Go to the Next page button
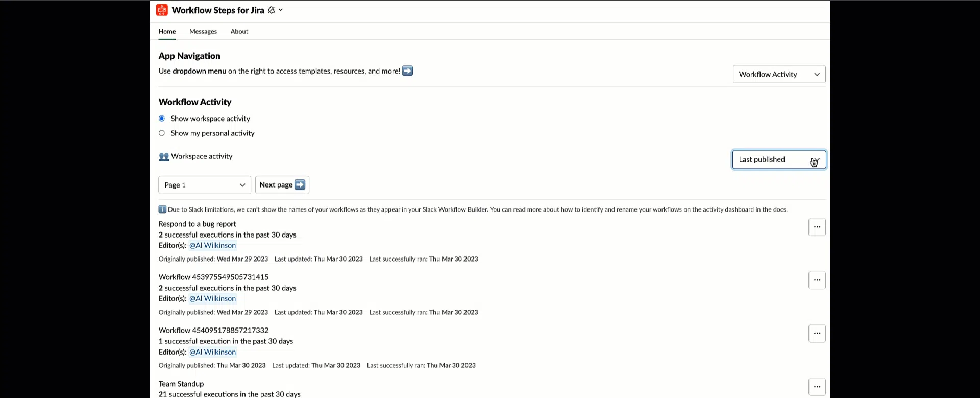This screenshot has height=398, width=980. point(282,185)
